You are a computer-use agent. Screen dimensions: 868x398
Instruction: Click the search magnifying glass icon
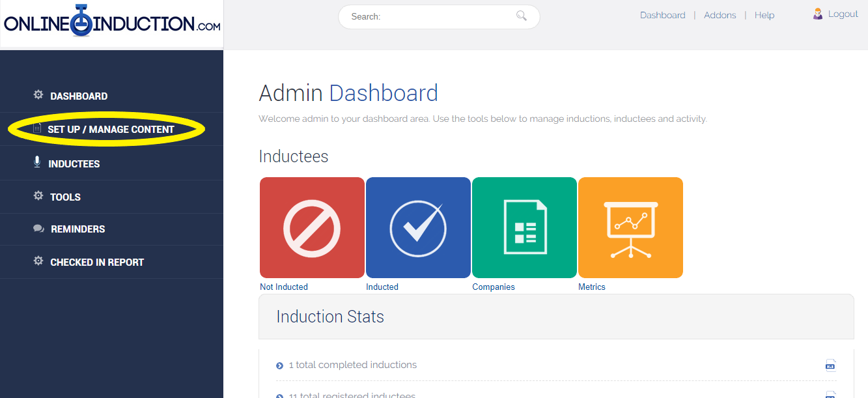coord(521,16)
